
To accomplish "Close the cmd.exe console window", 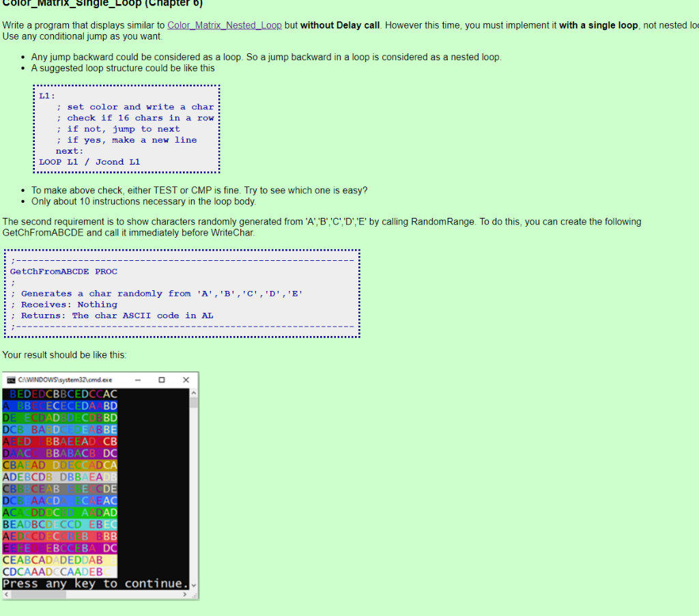I will click(x=186, y=380).
